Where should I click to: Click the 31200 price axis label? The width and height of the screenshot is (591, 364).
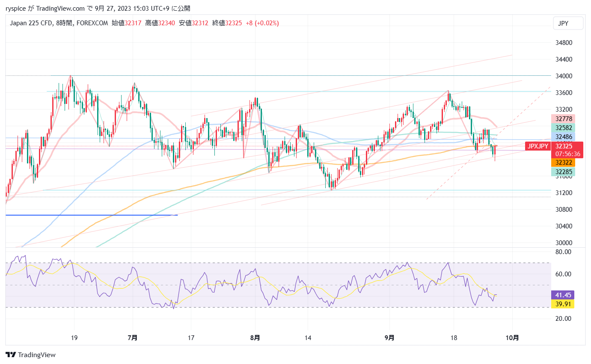[563, 192]
